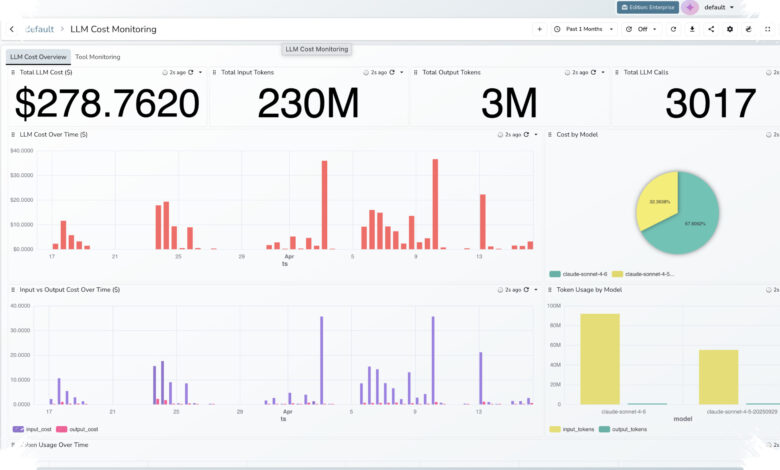Screen dimensions: 780x470
Task: Expand the default organization dropdown
Action: coord(719,7)
